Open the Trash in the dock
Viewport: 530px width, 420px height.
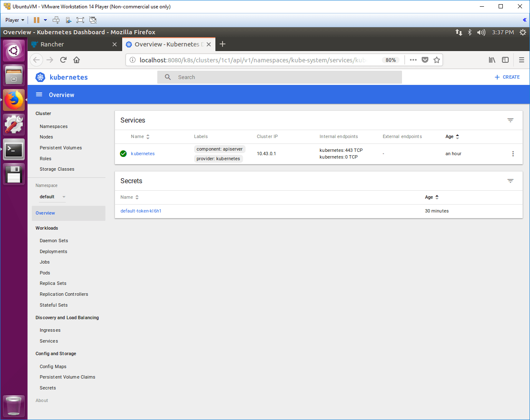14,406
